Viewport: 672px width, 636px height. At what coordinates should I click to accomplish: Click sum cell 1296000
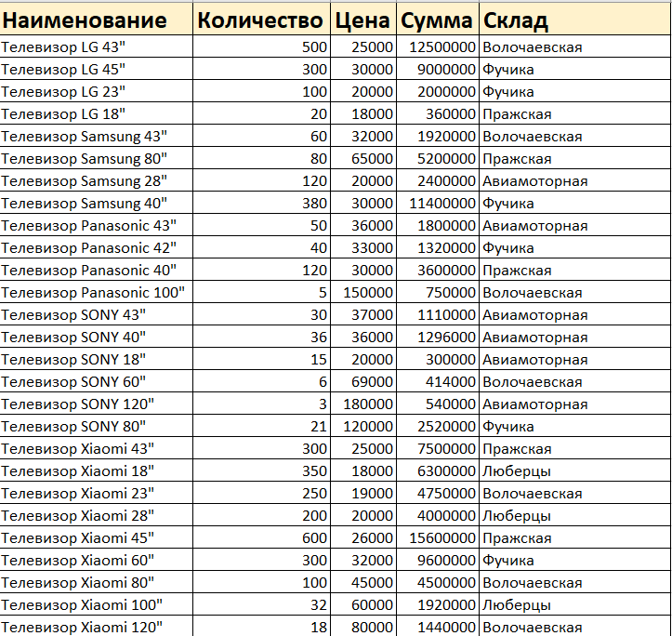438,337
